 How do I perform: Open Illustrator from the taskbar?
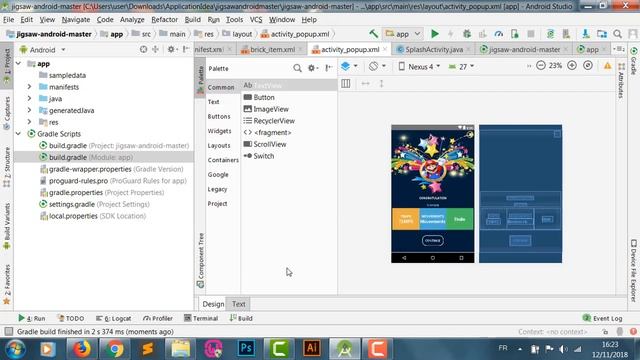click(x=312, y=349)
